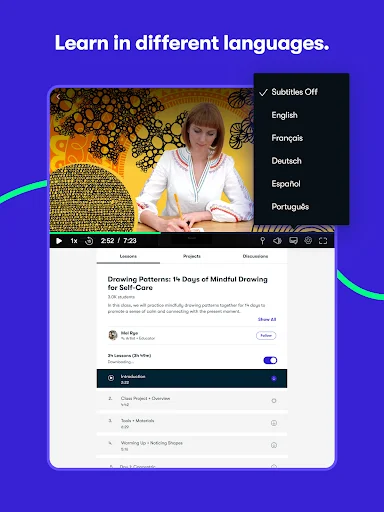Mute audio with the speaker icon
The height and width of the screenshot is (512, 384).
click(x=277, y=241)
